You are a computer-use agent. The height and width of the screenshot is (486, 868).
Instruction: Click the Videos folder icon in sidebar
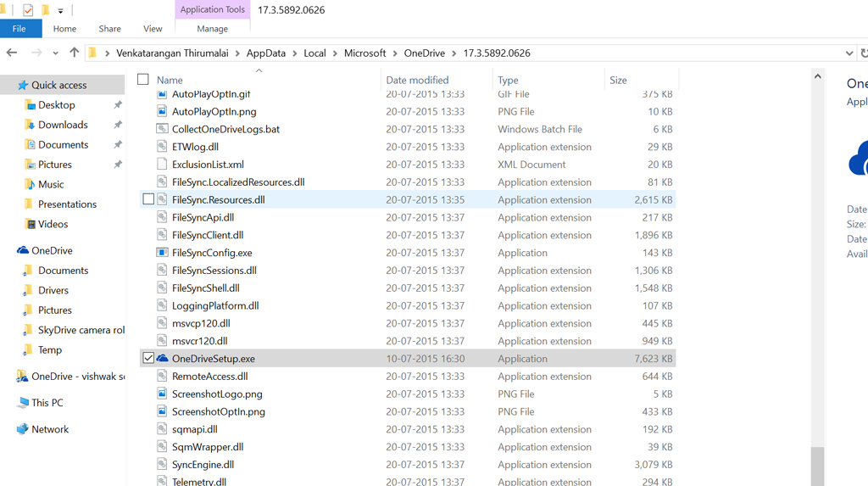(x=30, y=224)
